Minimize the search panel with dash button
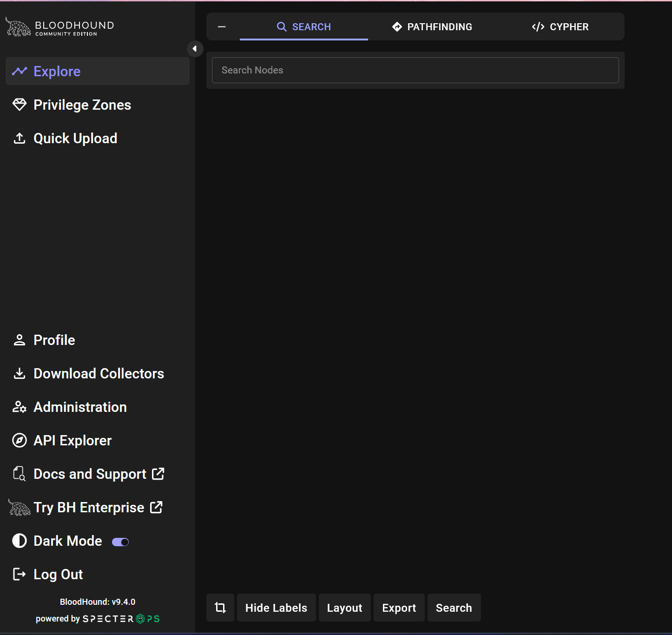This screenshot has width=672, height=635. tap(222, 27)
